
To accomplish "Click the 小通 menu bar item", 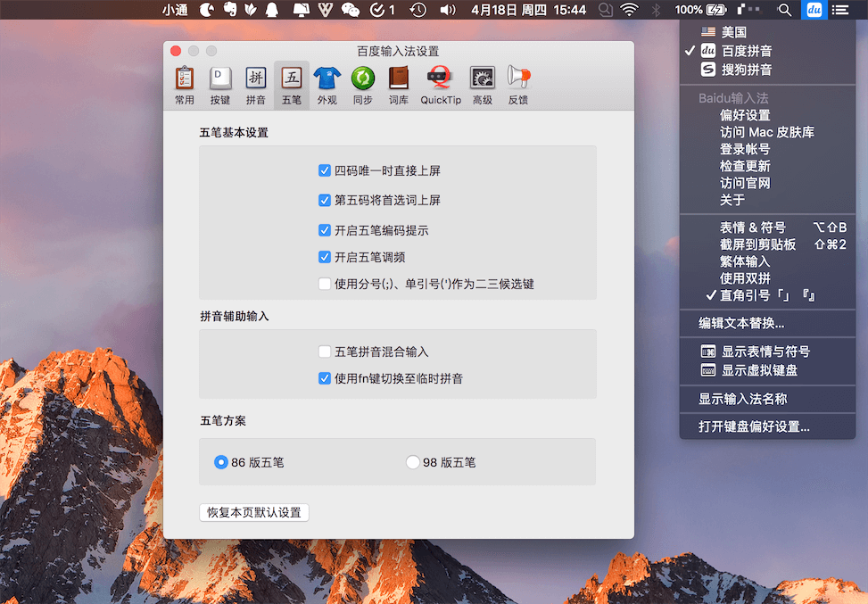I will [175, 10].
